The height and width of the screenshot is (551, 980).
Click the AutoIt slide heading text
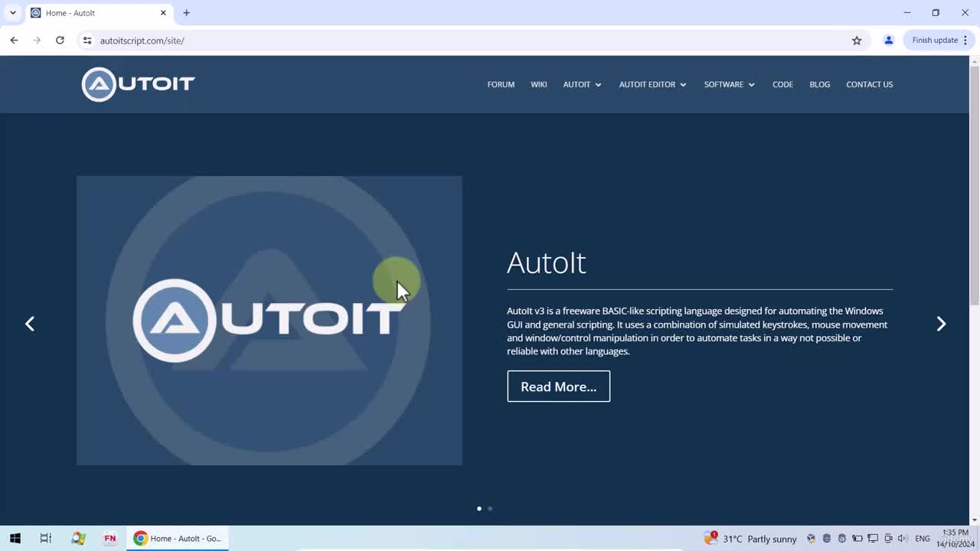(547, 262)
